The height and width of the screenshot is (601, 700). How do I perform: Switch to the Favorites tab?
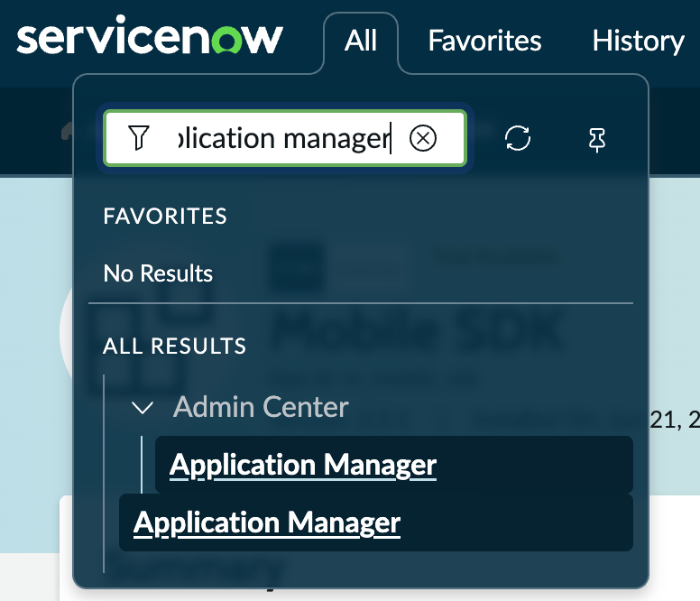484,42
